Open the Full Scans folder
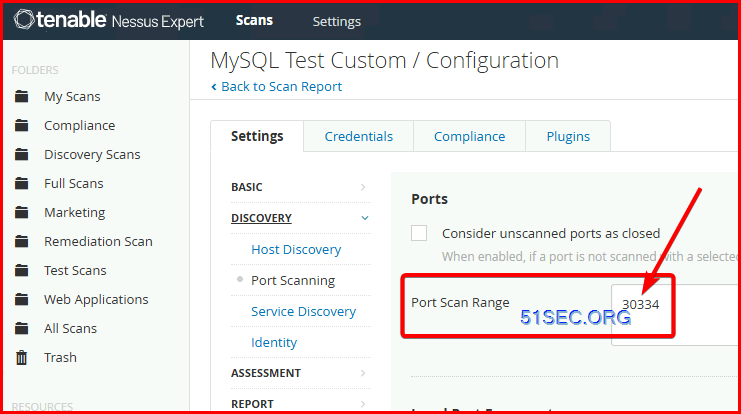Viewport: 741px width, 414px height. click(x=74, y=183)
